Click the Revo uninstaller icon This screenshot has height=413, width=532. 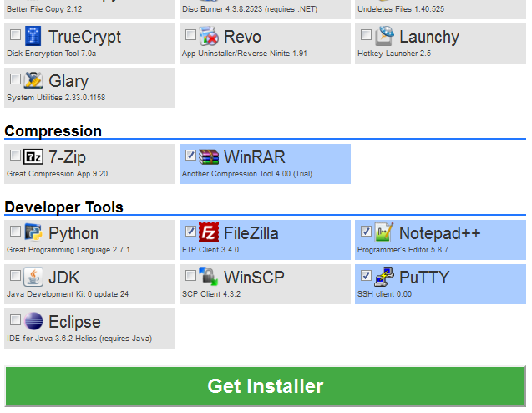pyautogui.click(x=209, y=36)
